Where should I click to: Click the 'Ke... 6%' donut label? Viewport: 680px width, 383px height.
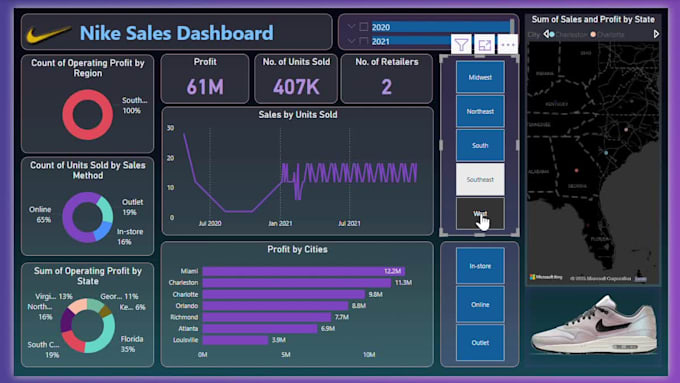point(134,307)
